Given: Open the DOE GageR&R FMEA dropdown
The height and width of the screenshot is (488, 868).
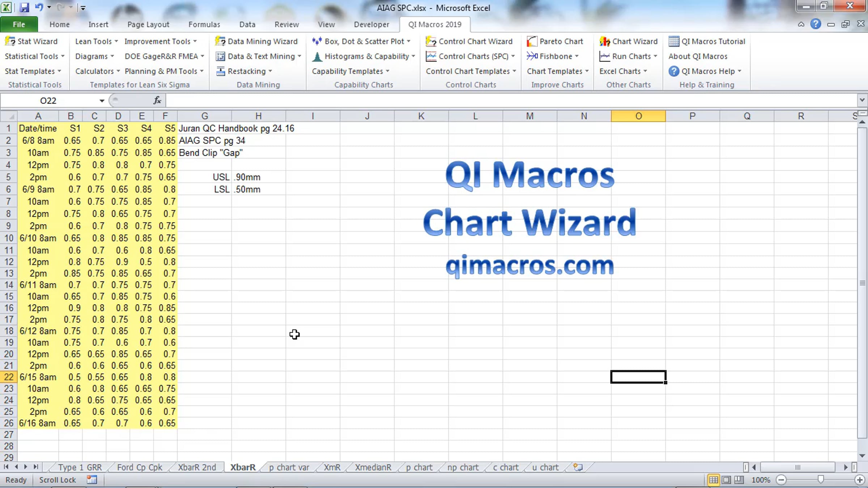Looking at the screenshot, I should (165, 56).
